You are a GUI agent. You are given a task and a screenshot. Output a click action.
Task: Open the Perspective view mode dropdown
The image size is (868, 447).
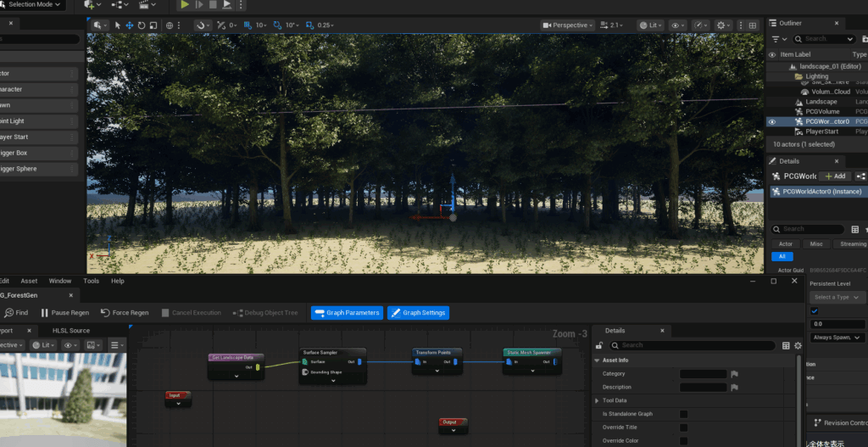click(569, 25)
